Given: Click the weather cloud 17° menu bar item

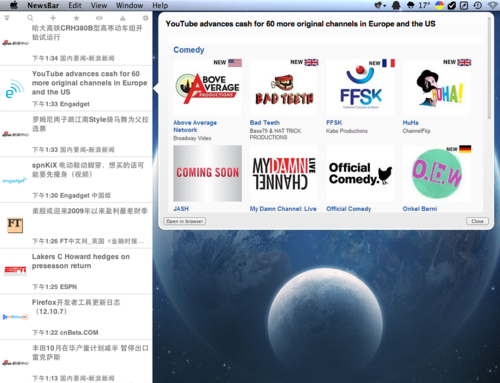Looking at the screenshot, I should (x=419, y=5).
